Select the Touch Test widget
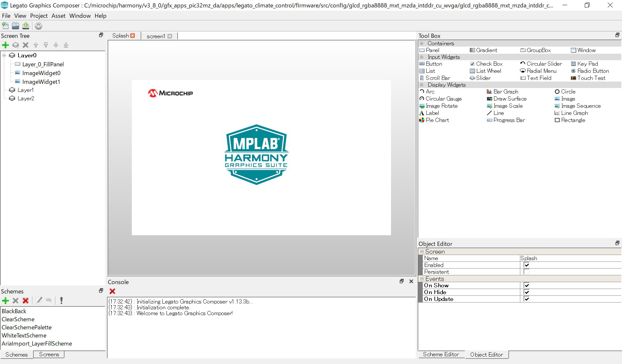The image size is (622, 364). (588, 78)
